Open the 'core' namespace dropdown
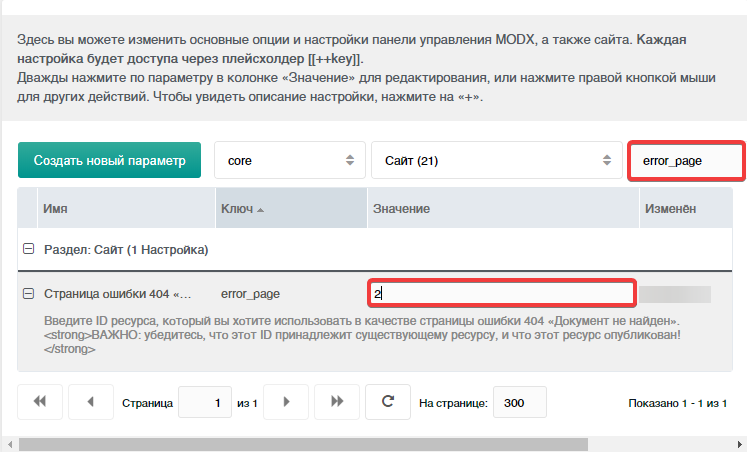This screenshot has width=747, height=452. [290, 160]
